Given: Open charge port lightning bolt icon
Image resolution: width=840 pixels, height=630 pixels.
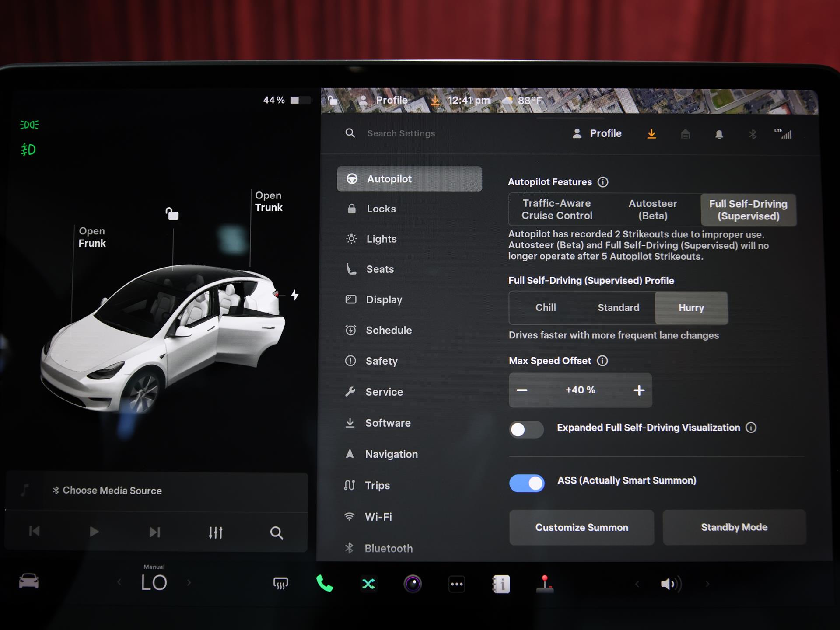Looking at the screenshot, I should [x=295, y=295].
